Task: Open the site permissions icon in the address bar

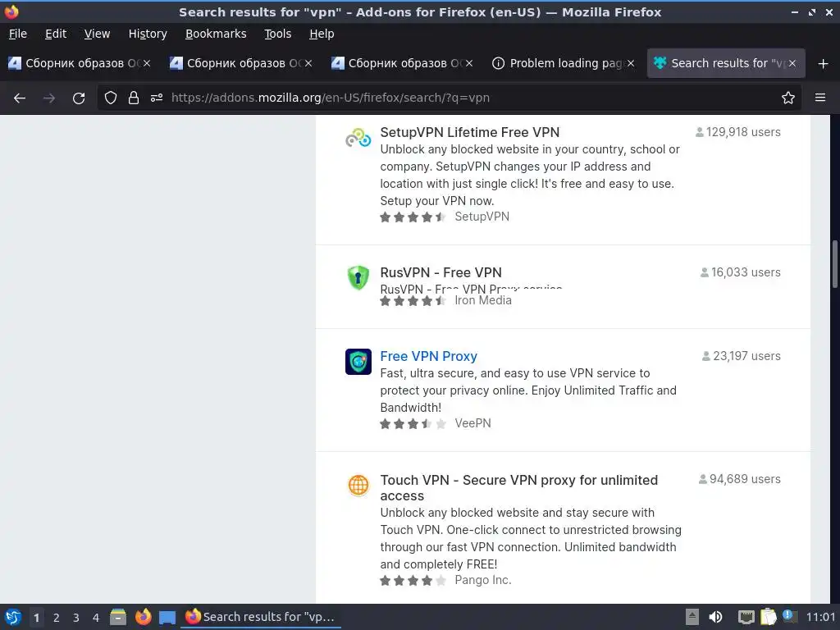Action: (x=157, y=98)
